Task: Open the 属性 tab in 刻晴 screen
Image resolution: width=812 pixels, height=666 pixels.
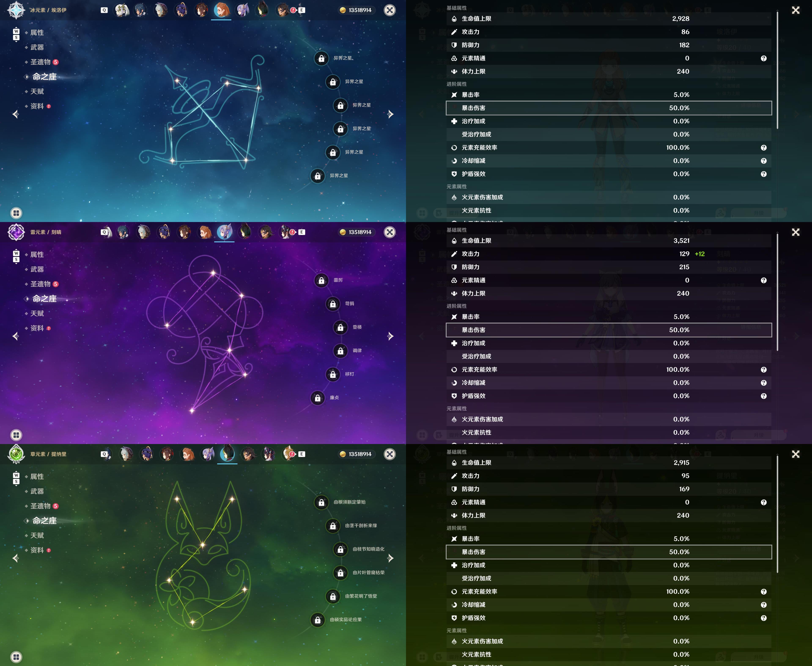Action: point(37,254)
